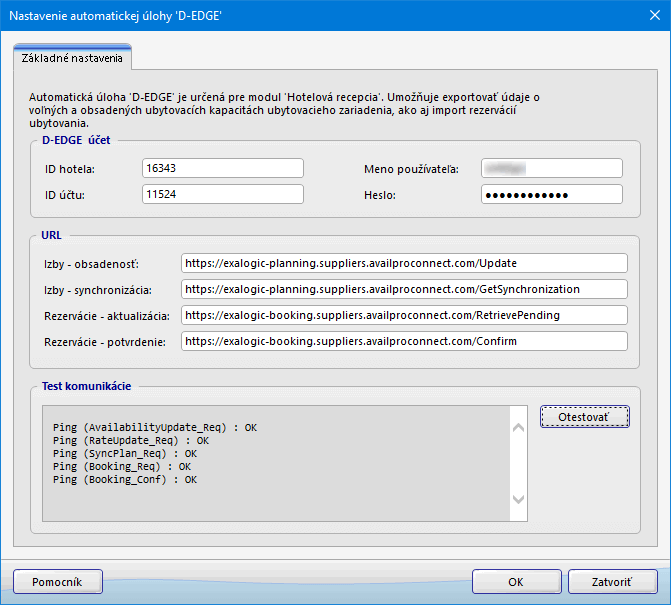Click the Rezervácie - potvrdenie URL field
671x605 pixels.
404,341
